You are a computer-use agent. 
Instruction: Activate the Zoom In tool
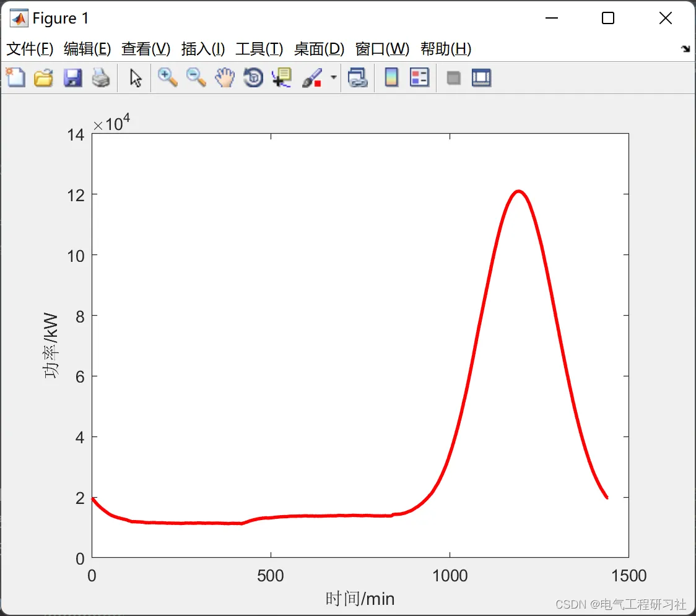(167, 77)
